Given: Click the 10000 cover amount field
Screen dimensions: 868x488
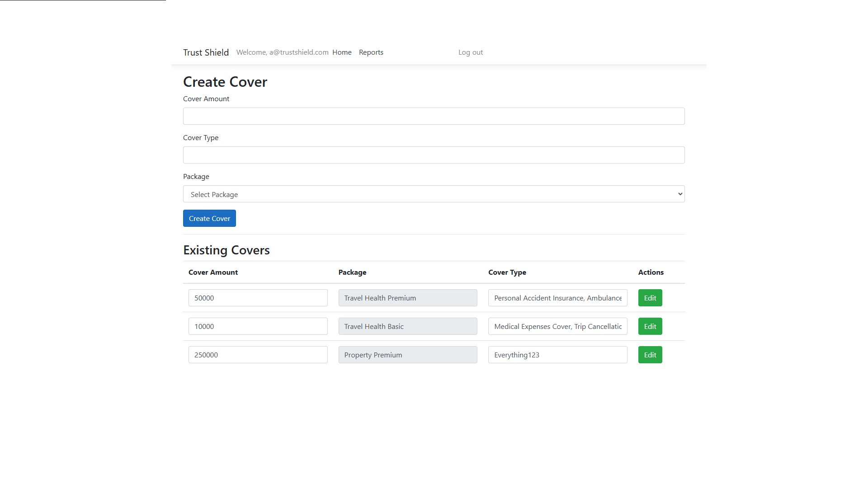Looking at the screenshot, I should point(258,326).
